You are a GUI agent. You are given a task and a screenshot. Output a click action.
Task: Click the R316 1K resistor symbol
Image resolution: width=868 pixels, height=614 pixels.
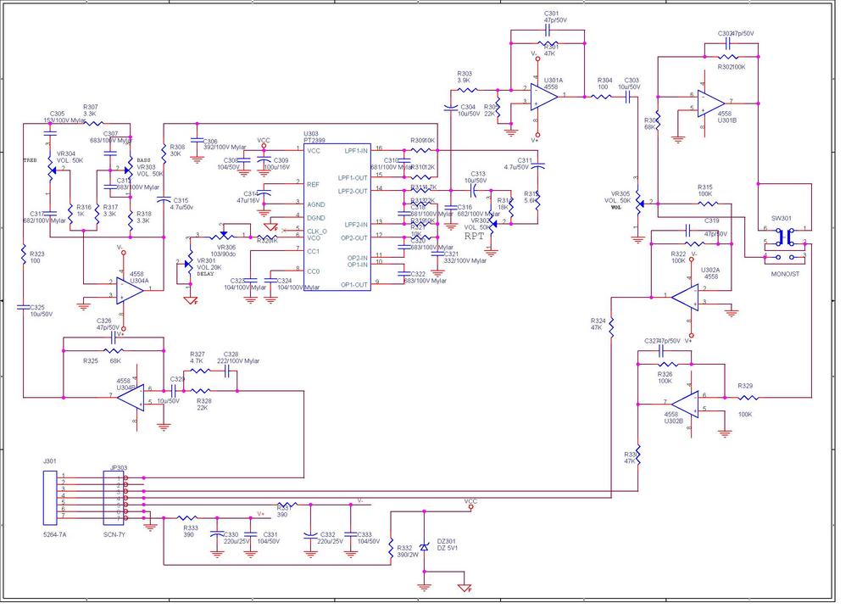pos(70,213)
